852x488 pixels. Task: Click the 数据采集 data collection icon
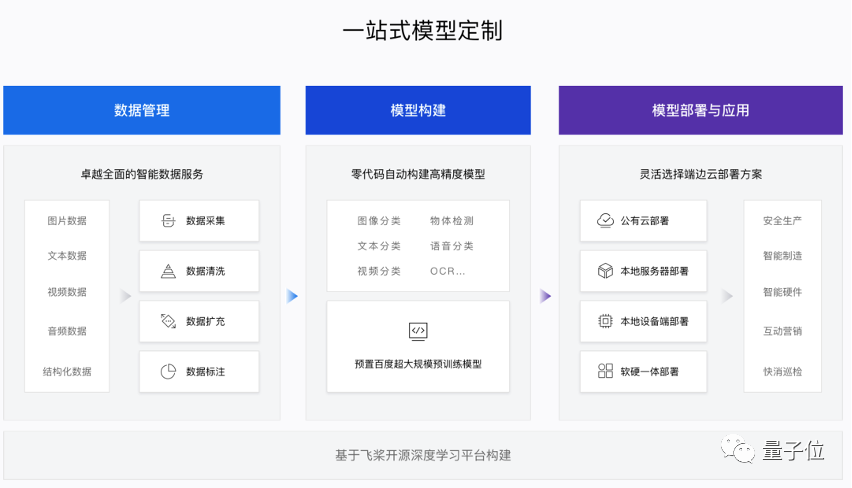[x=168, y=221]
